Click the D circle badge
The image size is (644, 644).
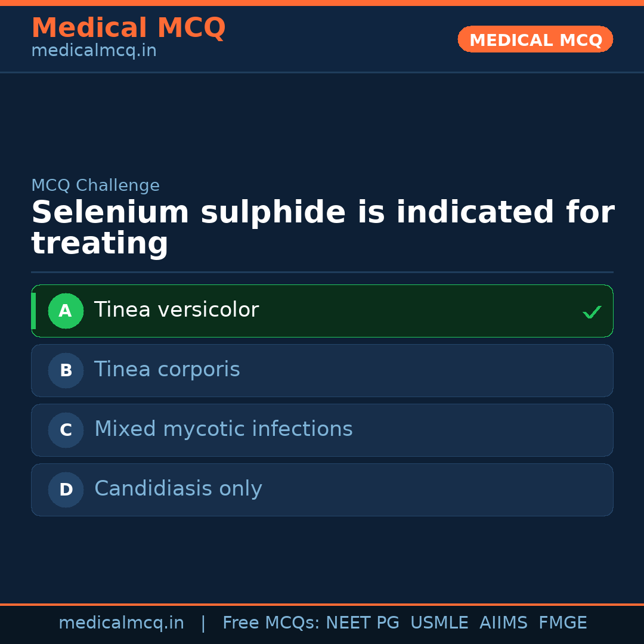pos(66,490)
